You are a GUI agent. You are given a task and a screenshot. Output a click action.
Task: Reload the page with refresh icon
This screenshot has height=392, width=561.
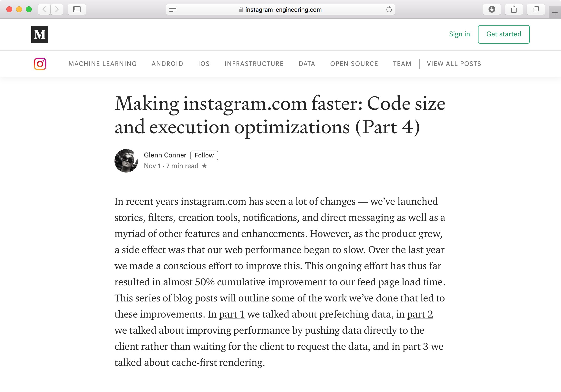pos(389,10)
